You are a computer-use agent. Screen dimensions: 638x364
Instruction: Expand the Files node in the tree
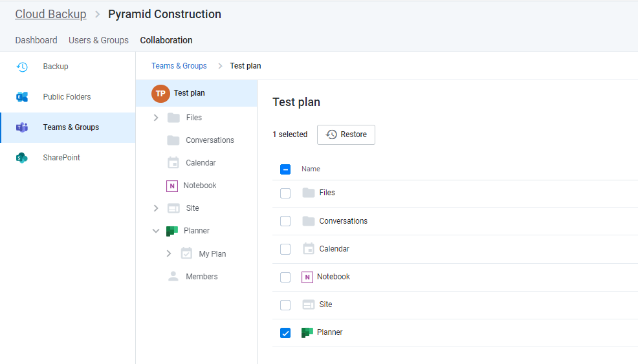click(x=156, y=118)
